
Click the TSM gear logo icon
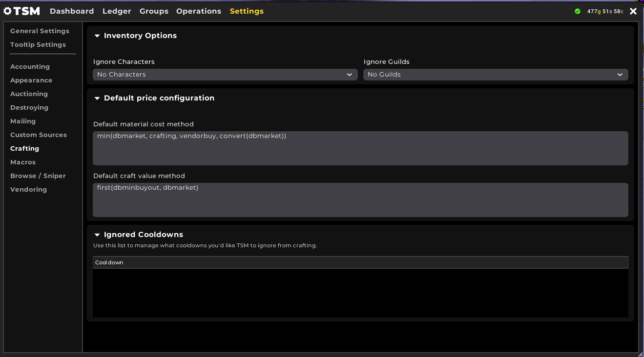click(x=8, y=11)
